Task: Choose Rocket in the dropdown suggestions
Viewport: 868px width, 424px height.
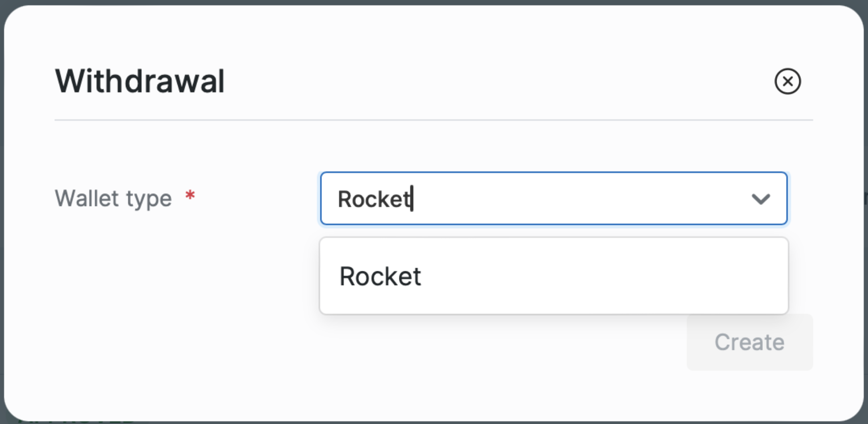Action: click(x=380, y=276)
